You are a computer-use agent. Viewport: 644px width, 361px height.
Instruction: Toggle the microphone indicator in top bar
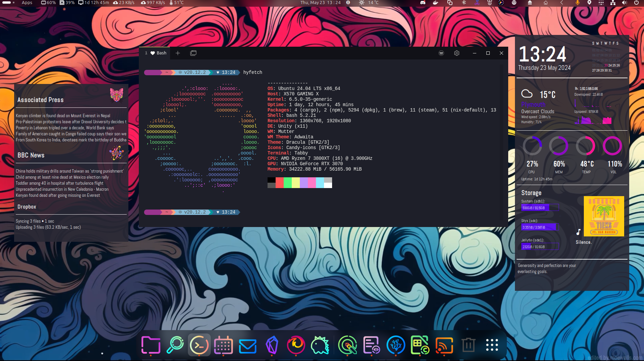pyautogui.click(x=577, y=3)
